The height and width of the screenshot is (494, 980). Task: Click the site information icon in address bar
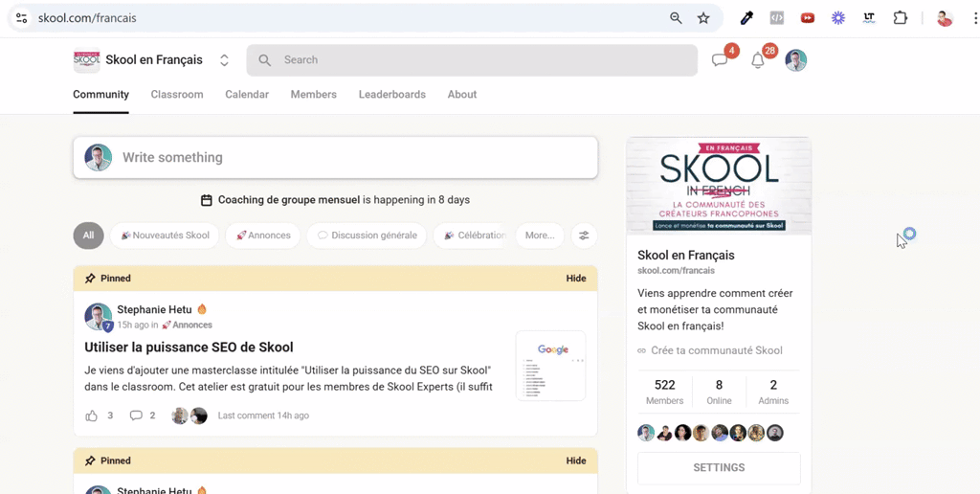21,18
